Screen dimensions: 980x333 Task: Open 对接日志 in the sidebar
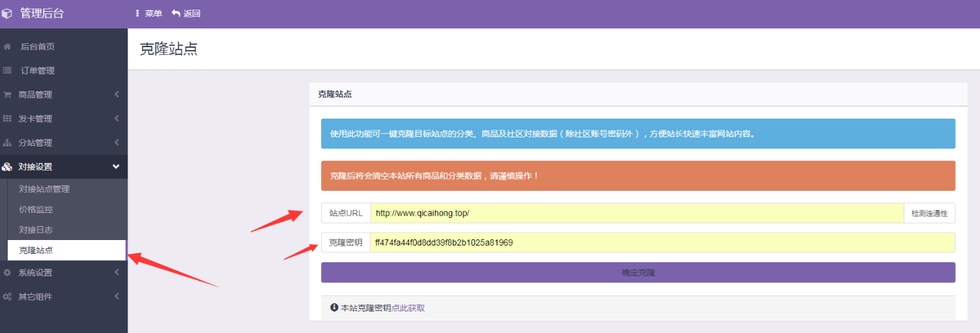tap(36, 230)
